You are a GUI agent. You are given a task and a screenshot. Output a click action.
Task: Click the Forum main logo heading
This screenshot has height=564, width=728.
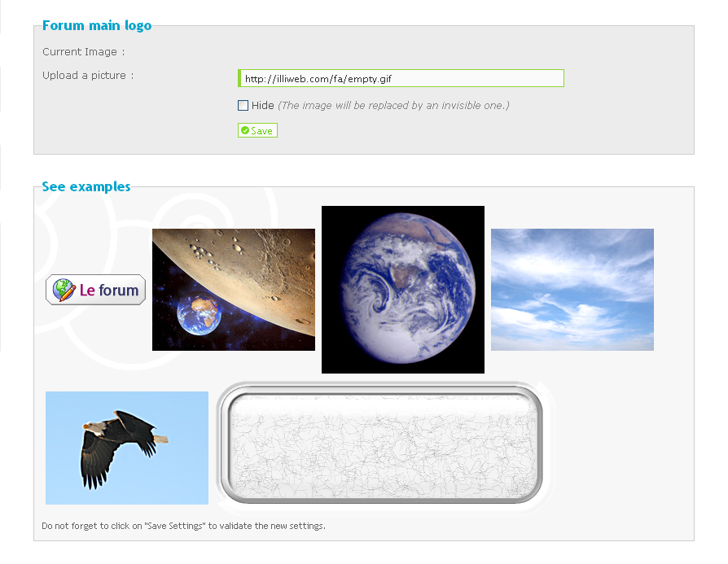[97, 25]
